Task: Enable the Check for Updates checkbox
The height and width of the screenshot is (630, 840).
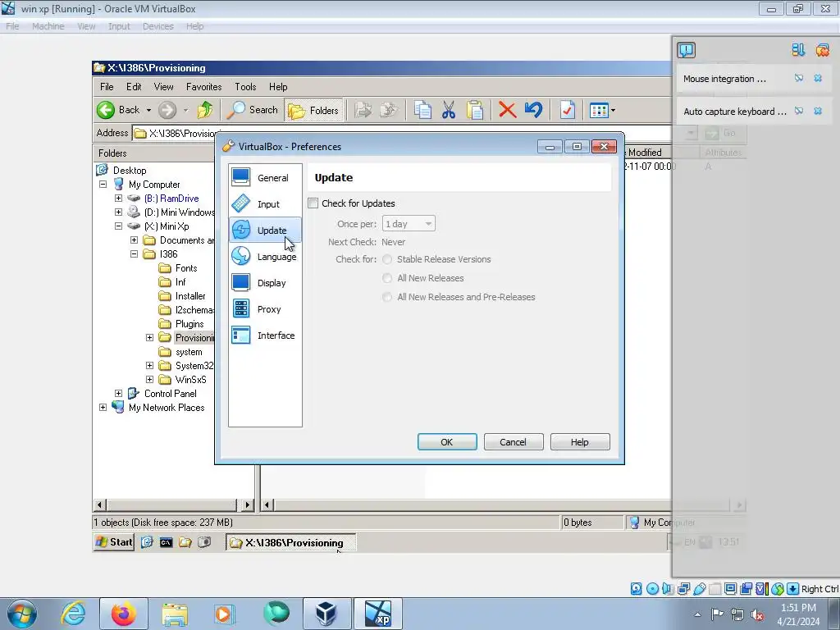Action: pyautogui.click(x=313, y=203)
